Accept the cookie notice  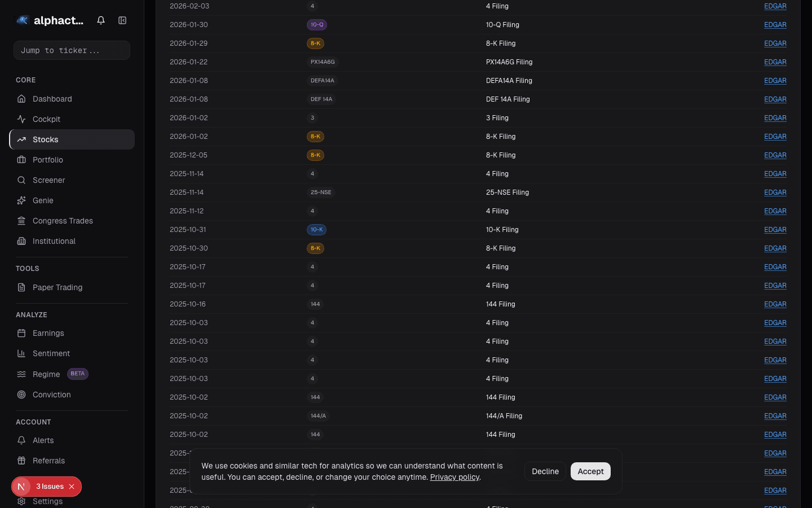(590, 471)
